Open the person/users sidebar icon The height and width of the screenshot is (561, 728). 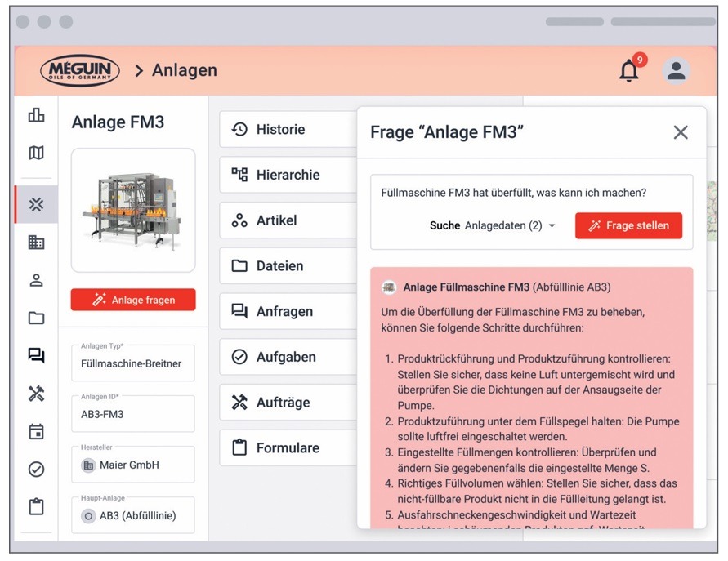click(36, 280)
